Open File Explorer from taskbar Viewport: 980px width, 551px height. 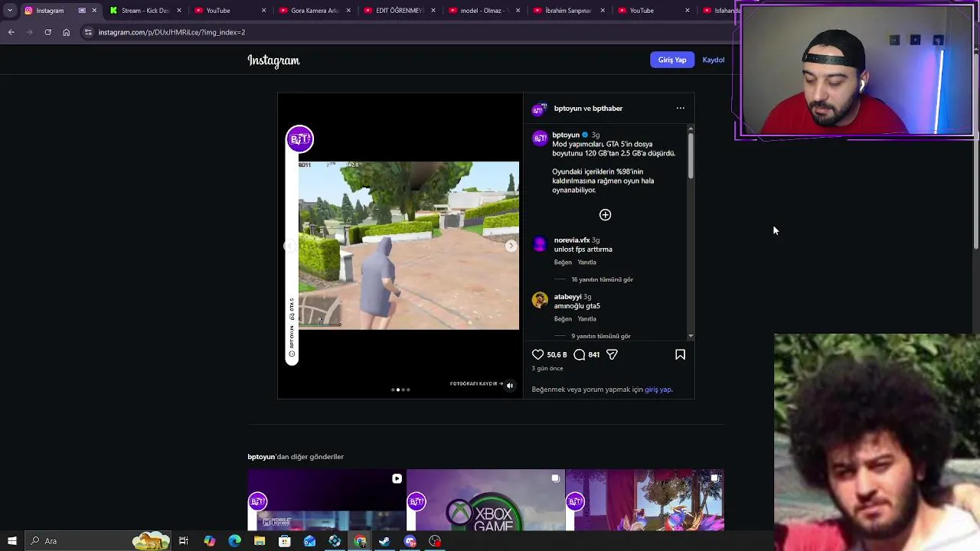tap(260, 541)
